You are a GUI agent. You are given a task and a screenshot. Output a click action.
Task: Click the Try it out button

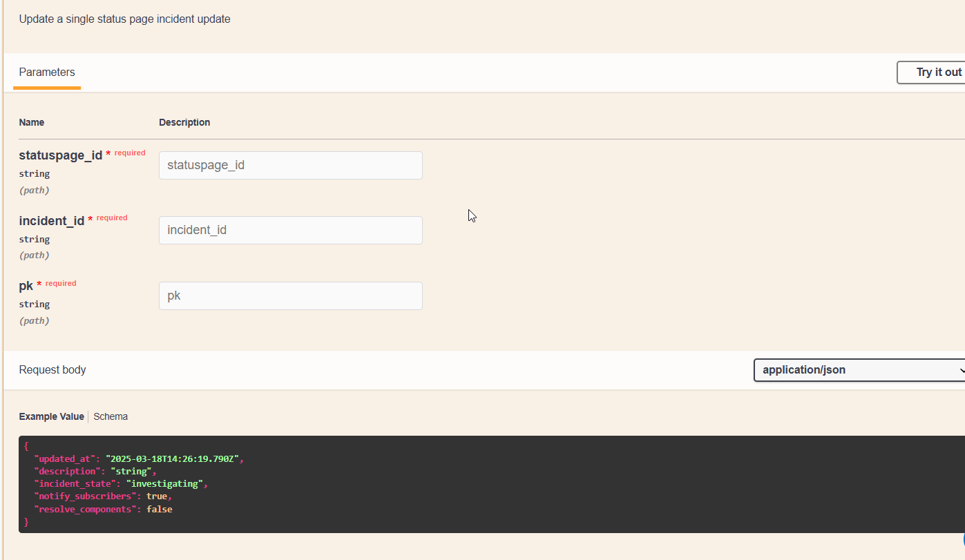click(x=931, y=73)
